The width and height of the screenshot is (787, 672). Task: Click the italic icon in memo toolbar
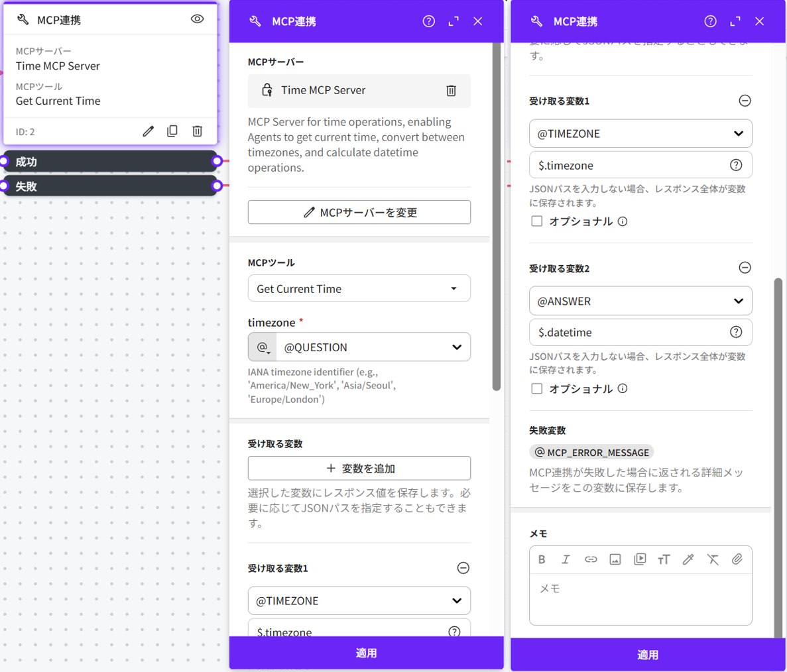tap(566, 559)
